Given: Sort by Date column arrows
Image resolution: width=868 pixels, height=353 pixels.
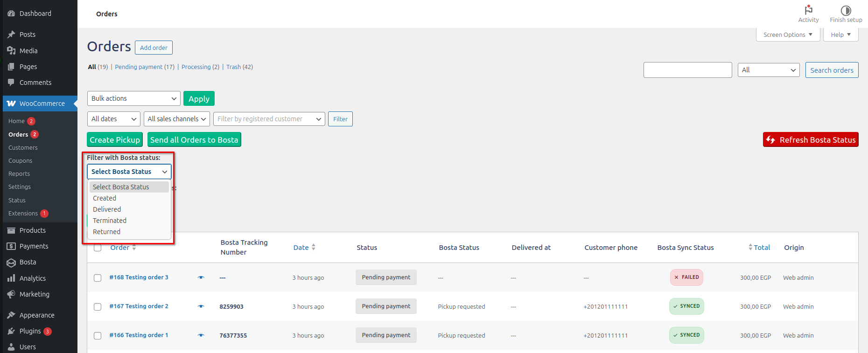Looking at the screenshot, I should pos(314,247).
